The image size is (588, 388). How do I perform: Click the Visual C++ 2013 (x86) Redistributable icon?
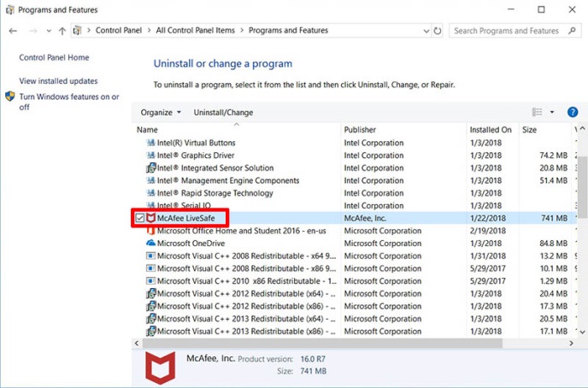(x=150, y=331)
